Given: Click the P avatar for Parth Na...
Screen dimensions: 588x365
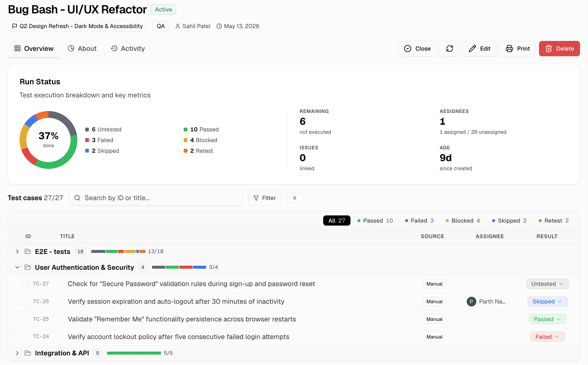Looking at the screenshot, I should (x=471, y=302).
